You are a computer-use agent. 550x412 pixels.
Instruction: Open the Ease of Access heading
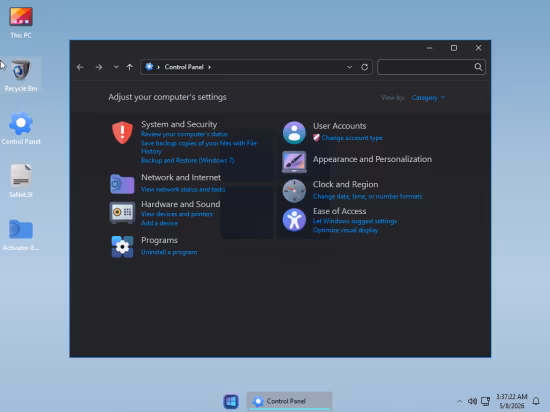click(x=340, y=211)
